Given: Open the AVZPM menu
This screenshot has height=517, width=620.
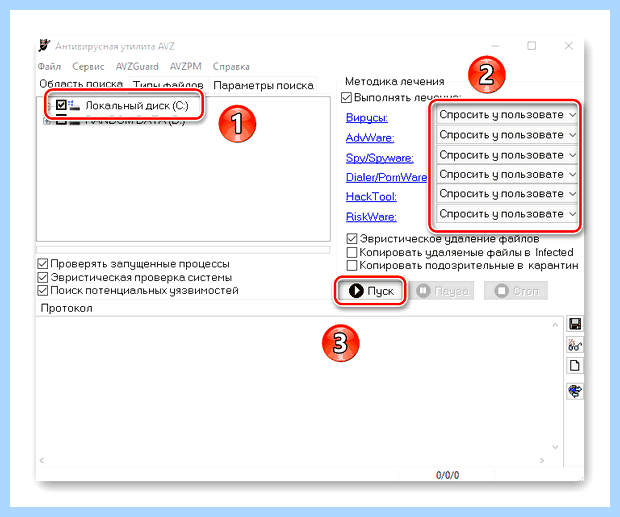Looking at the screenshot, I should tap(185, 66).
